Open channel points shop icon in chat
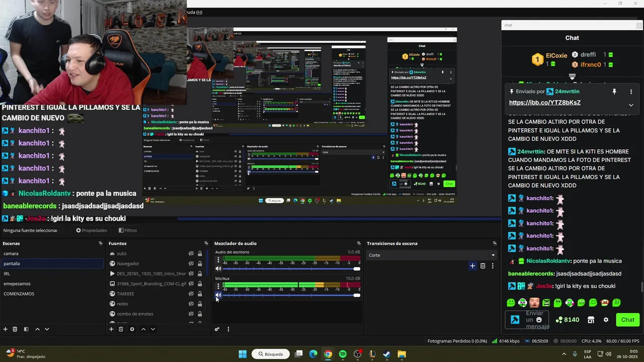 [x=591, y=320]
